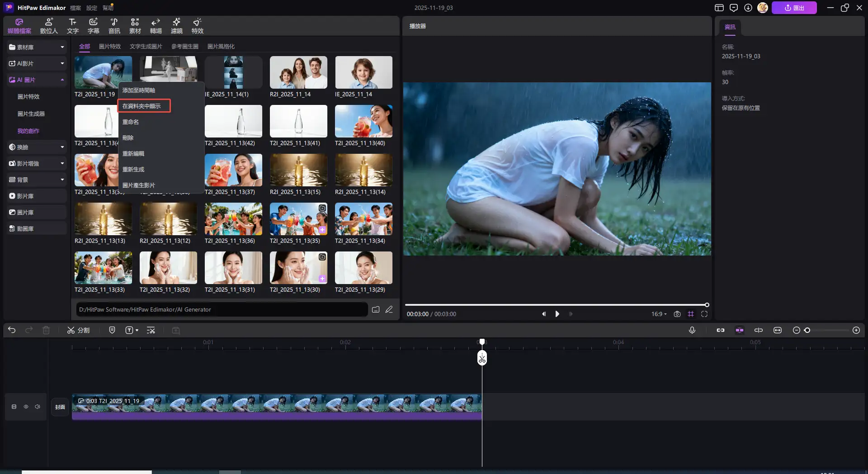
Task: Switch to the 文字生成圖片 tab
Action: (146, 46)
